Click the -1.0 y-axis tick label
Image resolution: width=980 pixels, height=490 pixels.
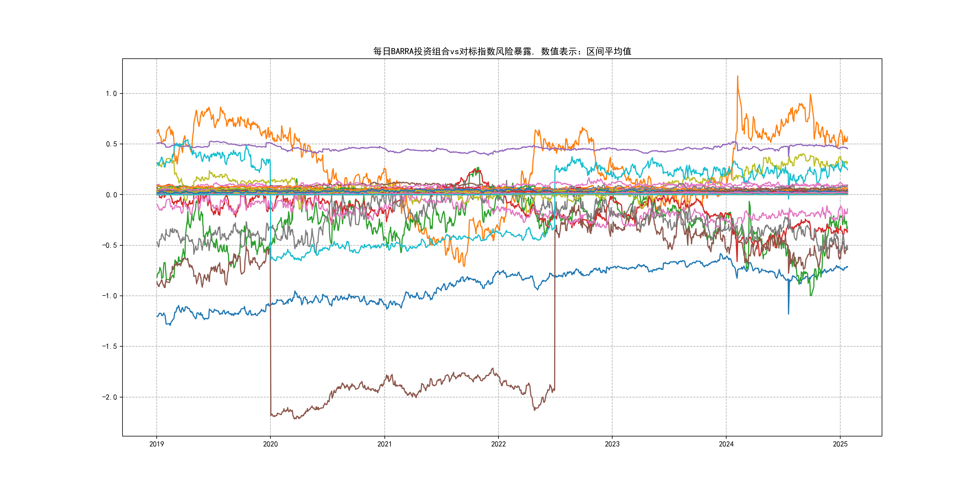[x=109, y=296]
